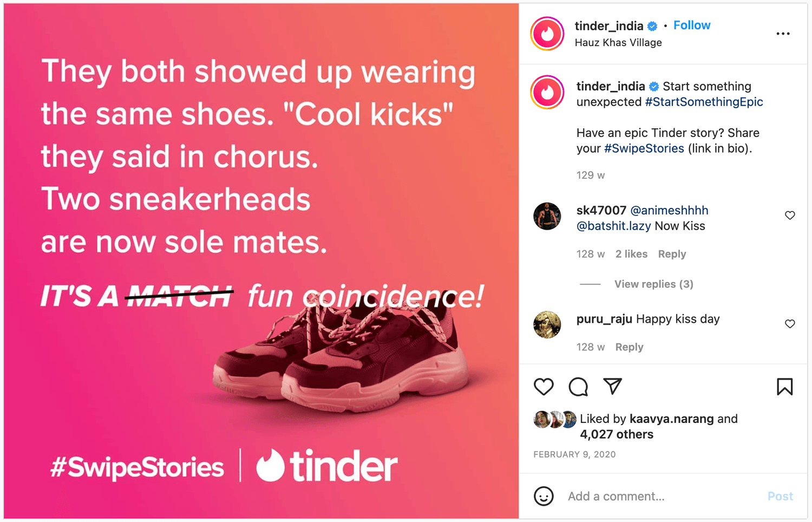Open puru_raju's profile picture
The height and width of the screenshot is (522, 812).
pos(547,324)
